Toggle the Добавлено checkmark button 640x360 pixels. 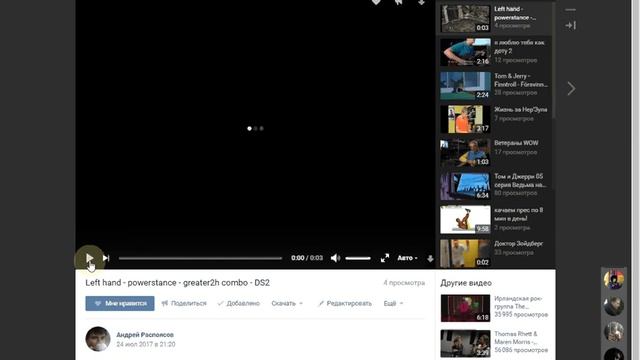(239, 303)
